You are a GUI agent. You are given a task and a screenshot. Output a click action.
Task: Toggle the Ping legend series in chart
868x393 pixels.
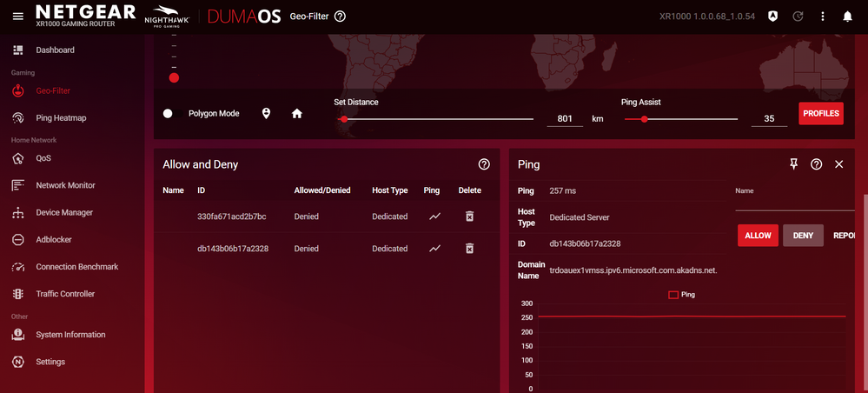(x=681, y=295)
